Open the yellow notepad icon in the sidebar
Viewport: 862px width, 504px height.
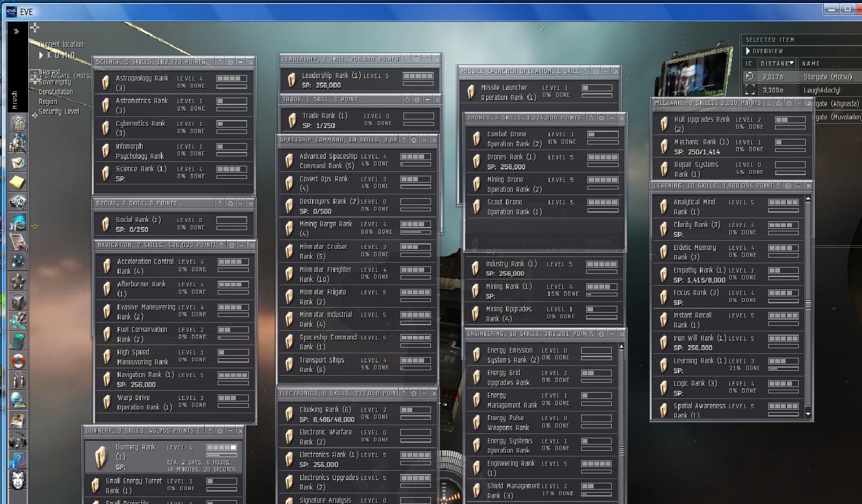coord(18,183)
